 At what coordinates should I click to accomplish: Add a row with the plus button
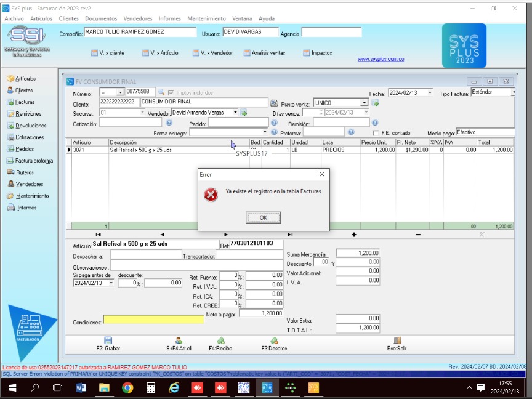tap(354, 235)
